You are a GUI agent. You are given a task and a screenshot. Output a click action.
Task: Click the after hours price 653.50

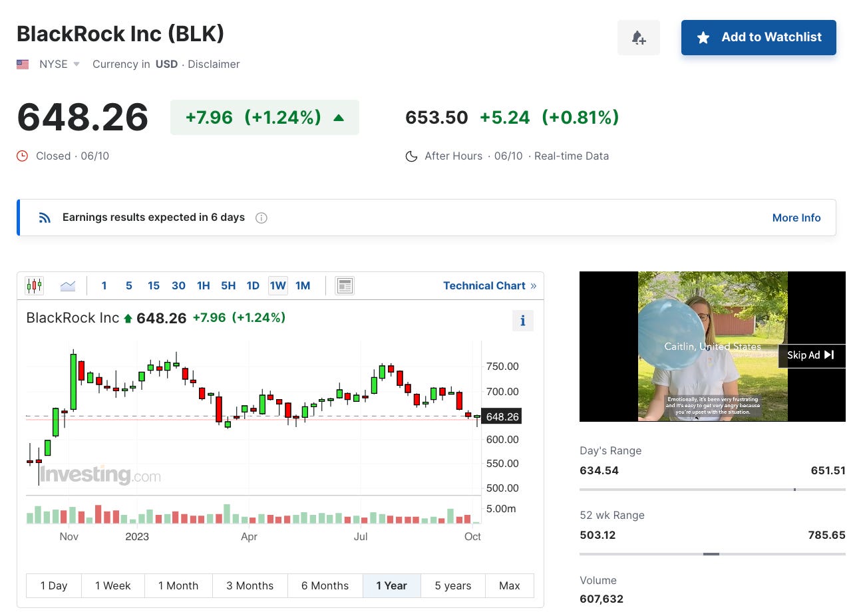click(x=436, y=118)
